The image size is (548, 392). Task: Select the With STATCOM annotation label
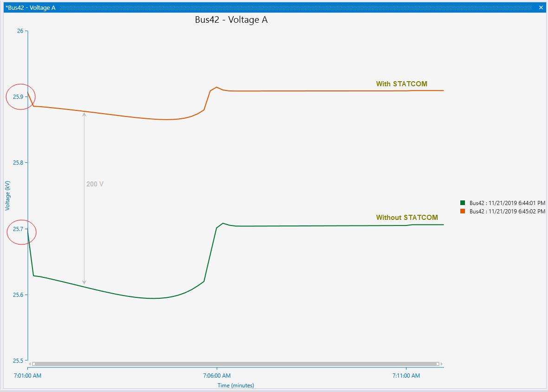(x=402, y=84)
